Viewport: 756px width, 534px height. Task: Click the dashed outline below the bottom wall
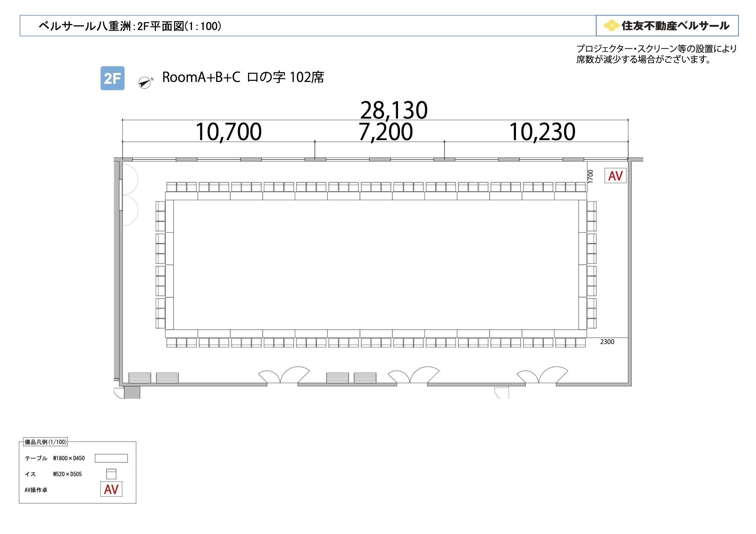[x=502, y=393]
